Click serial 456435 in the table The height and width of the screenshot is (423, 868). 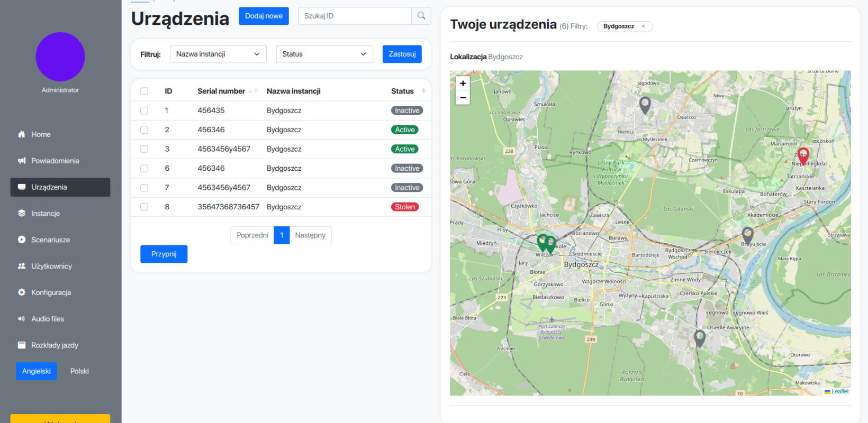pyautogui.click(x=211, y=111)
